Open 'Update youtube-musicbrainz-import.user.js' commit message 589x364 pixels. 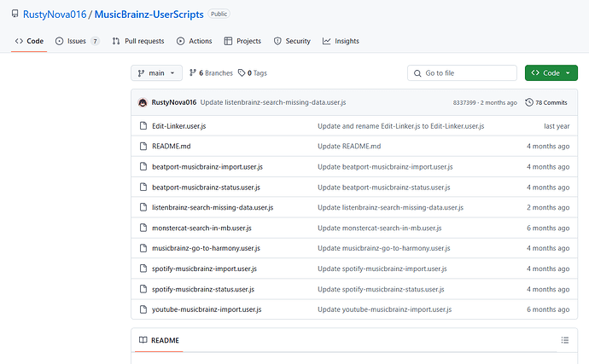click(385, 309)
